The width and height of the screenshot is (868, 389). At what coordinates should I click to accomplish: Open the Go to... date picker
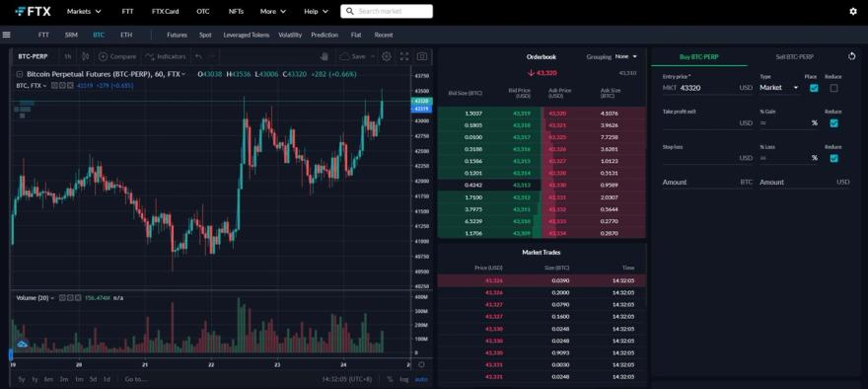click(x=136, y=379)
